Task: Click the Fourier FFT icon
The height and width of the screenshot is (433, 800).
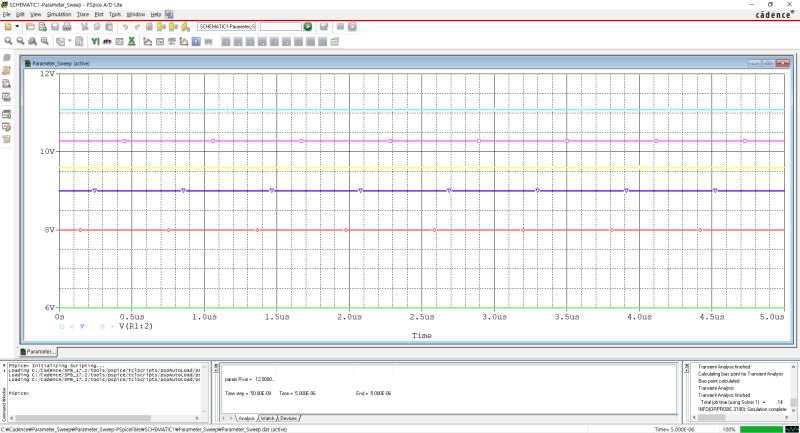Action: point(107,41)
